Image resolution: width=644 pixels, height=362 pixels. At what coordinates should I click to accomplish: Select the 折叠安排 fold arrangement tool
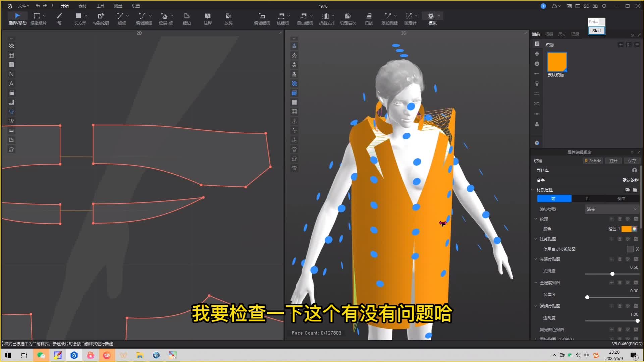point(327,19)
